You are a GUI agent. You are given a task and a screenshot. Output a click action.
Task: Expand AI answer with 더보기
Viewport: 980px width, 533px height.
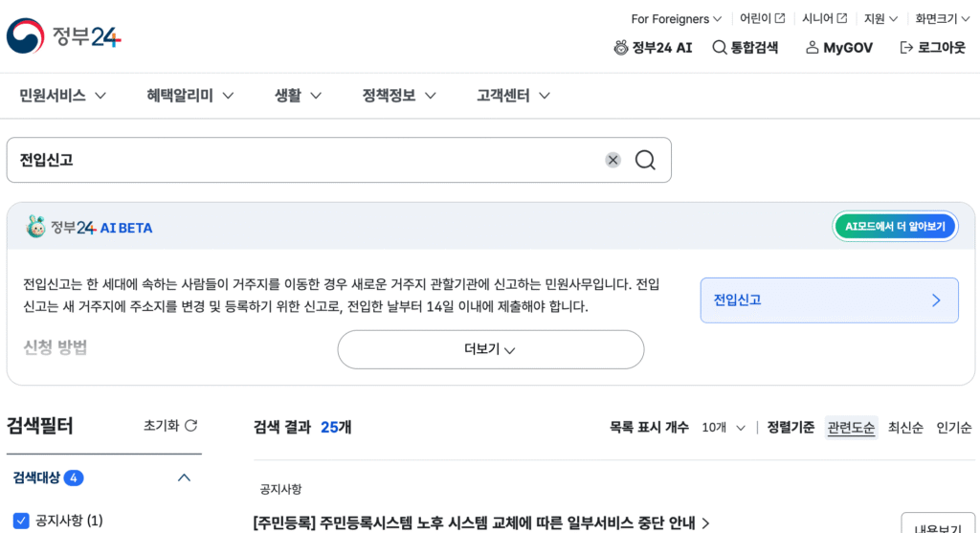491,349
